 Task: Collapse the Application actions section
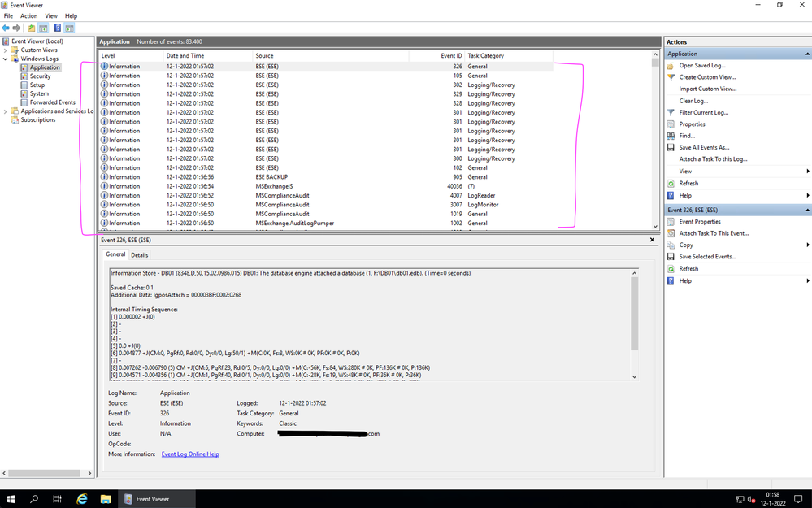(x=807, y=54)
